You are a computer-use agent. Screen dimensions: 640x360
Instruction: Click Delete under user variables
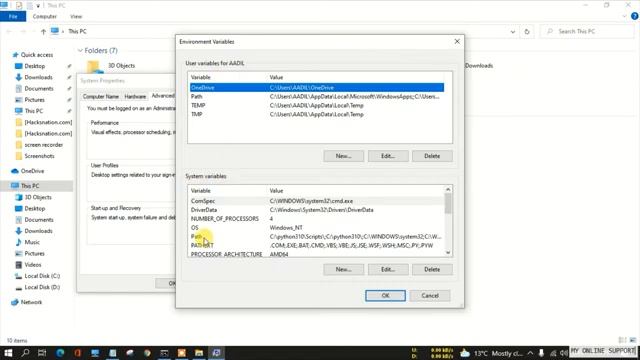tap(432, 156)
